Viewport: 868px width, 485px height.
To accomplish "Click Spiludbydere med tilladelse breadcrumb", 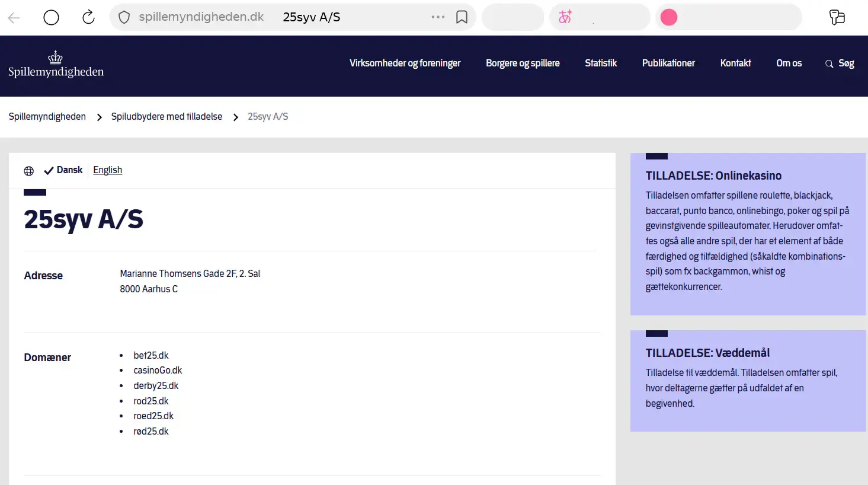I will (166, 117).
